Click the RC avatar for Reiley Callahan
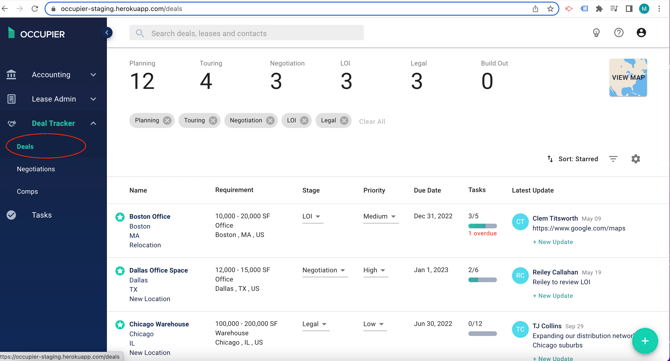 coord(520,276)
